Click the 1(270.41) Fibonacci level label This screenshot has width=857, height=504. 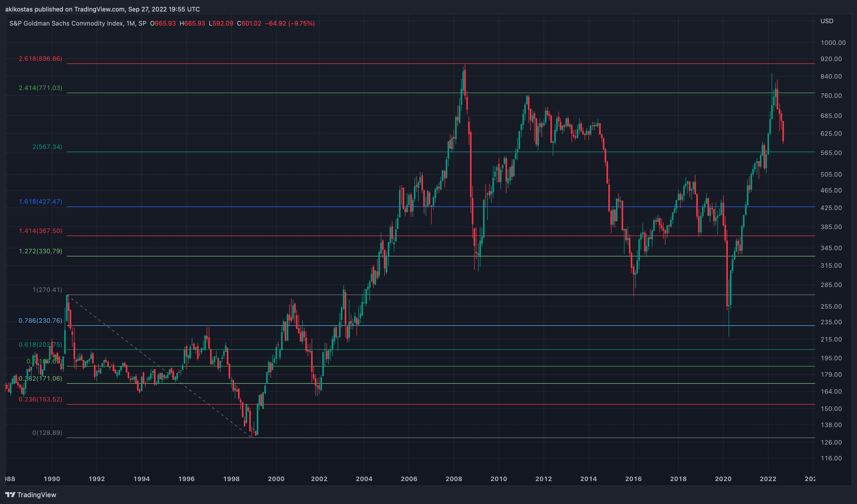[x=47, y=290]
